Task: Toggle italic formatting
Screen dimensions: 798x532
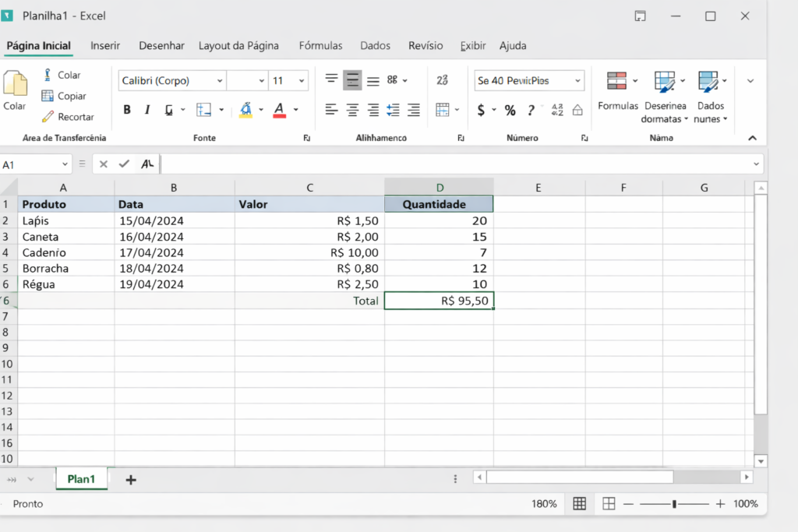Action: (147, 110)
